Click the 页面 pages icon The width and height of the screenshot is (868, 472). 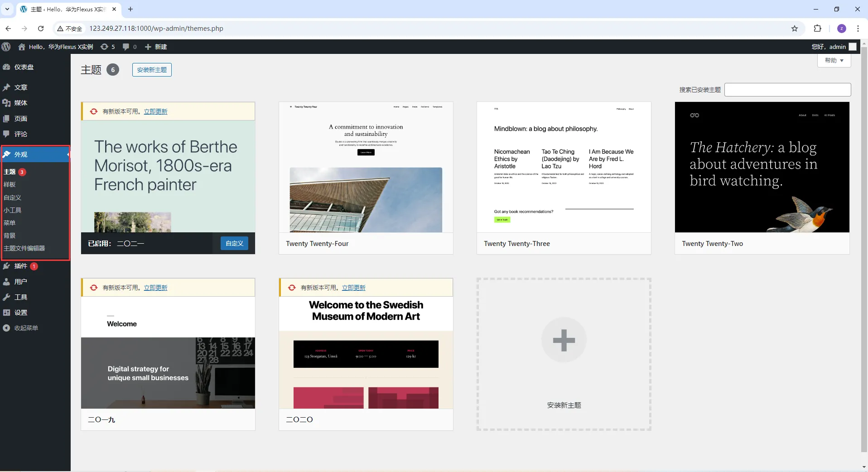6,119
